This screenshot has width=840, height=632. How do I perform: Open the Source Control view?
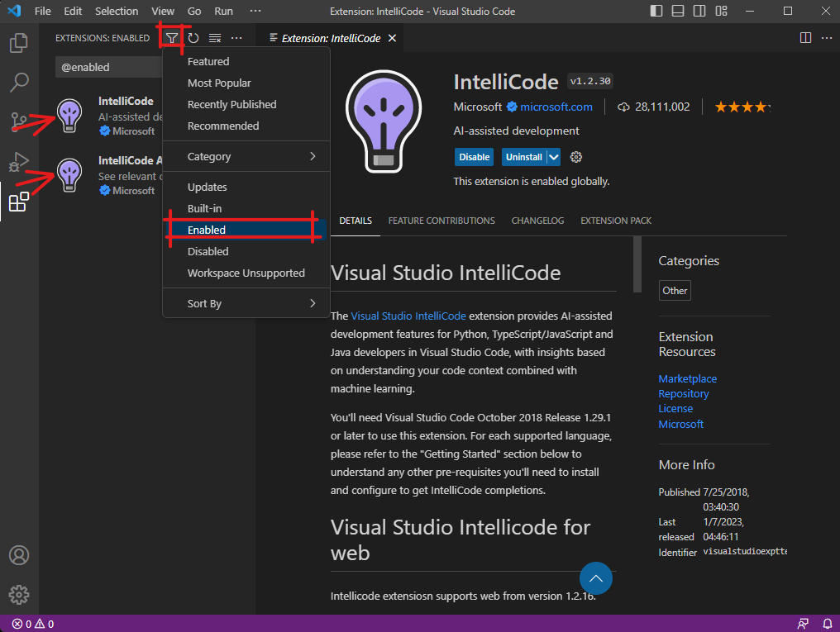click(19, 122)
